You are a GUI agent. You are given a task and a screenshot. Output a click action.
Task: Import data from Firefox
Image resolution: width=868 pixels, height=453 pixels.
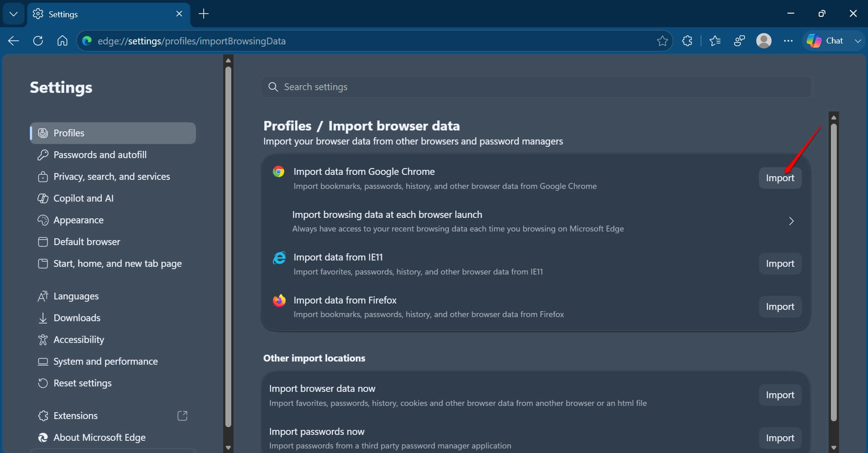click(780, 307)
